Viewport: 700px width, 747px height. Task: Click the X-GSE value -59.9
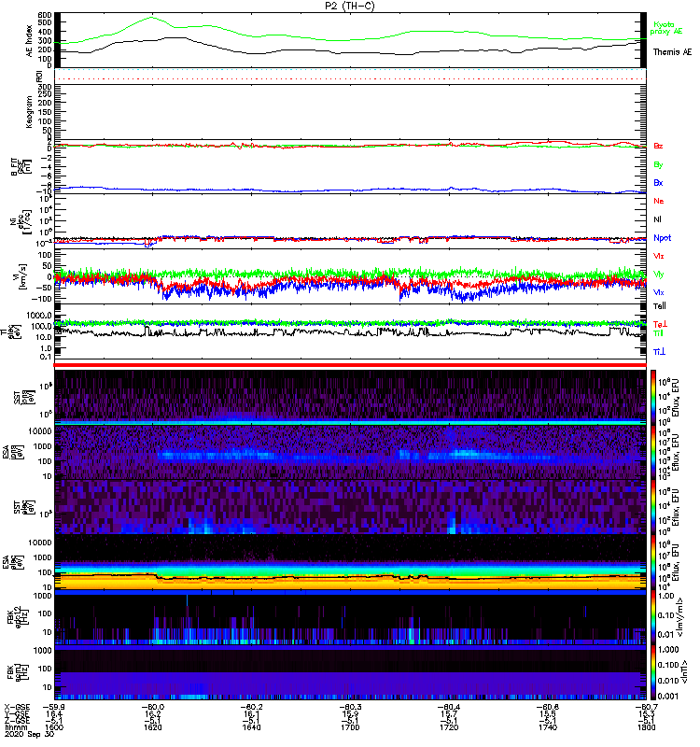54,708
